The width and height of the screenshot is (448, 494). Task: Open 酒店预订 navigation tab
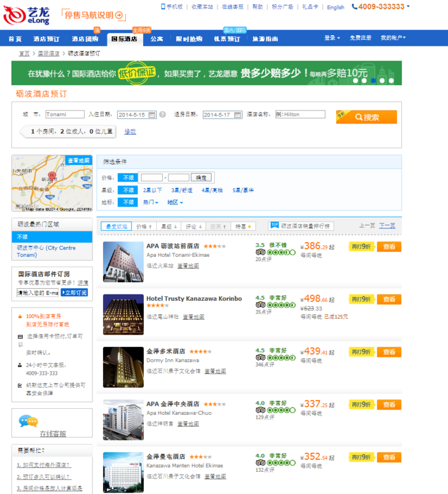[x=46, y=39]
